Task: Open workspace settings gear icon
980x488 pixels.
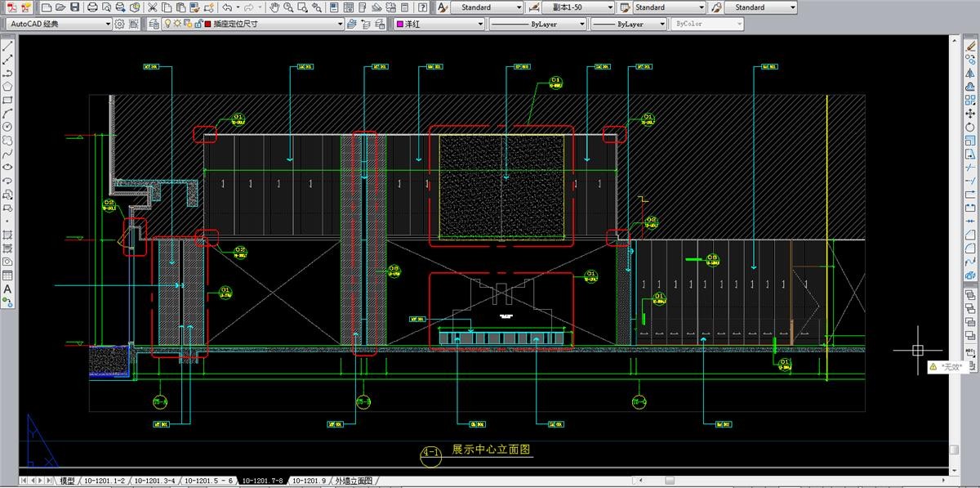Action: point(120,24)
